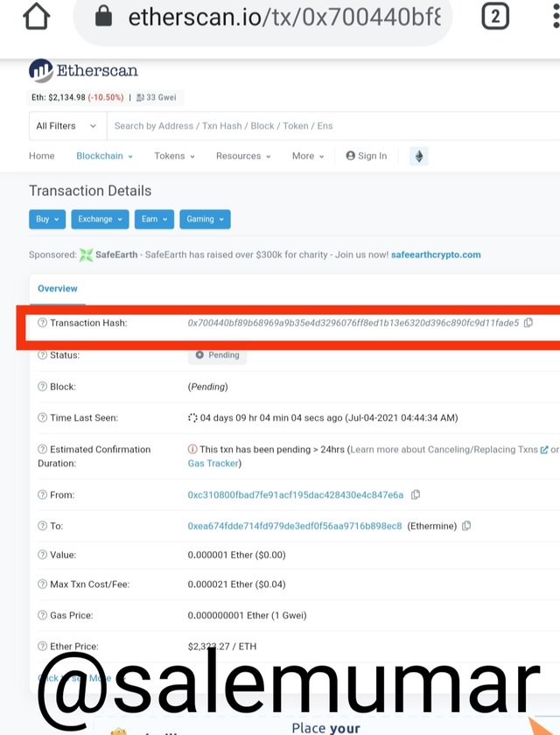Click help icon beside Max Txn Cost/Fee
The image size is (560, 735).
[x=42, y=584]
